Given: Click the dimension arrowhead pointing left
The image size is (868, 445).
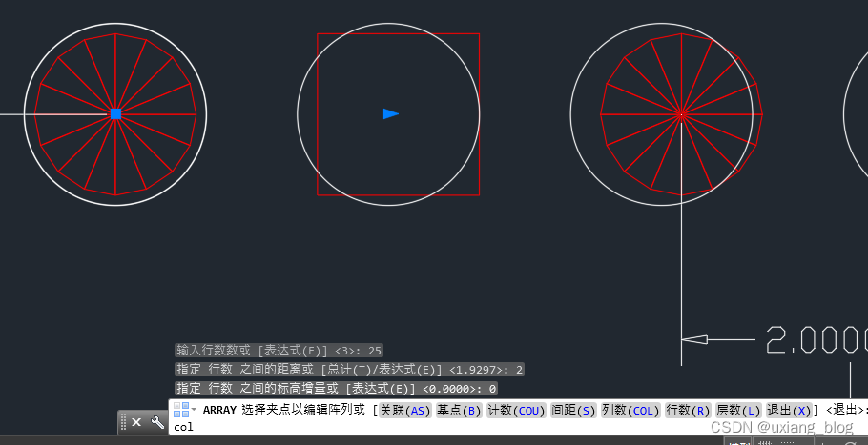Looking at the screenshot, I should pyautogui.click(x=694, y=339).
